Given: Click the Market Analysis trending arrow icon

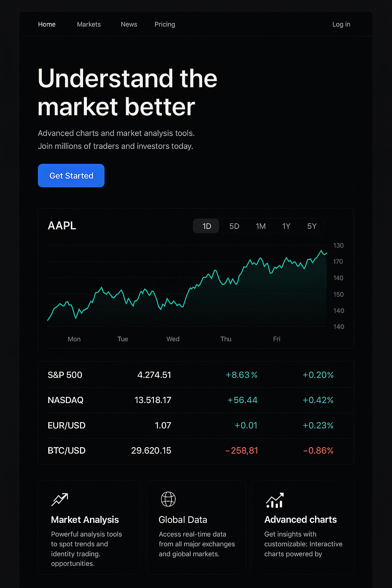Looking at the screenshot, I should click(60, 499).
